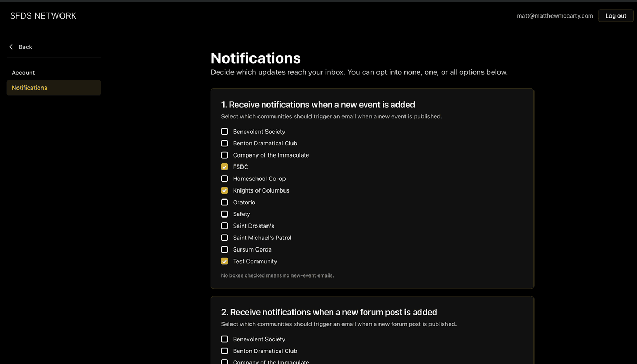Viewport: 637px width, 364px height.
Task: Check the Sursum Corda event checkbox
Action: [x=224, y=249]
